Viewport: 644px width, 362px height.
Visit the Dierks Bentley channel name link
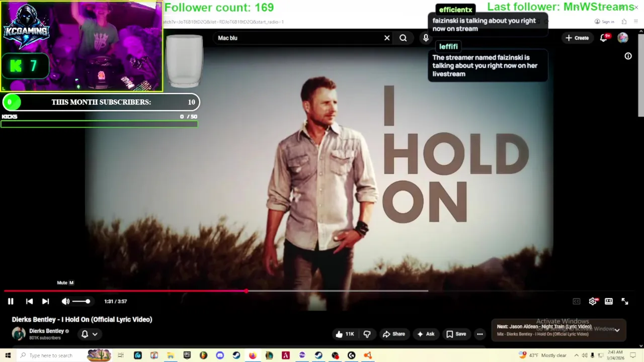46,331
